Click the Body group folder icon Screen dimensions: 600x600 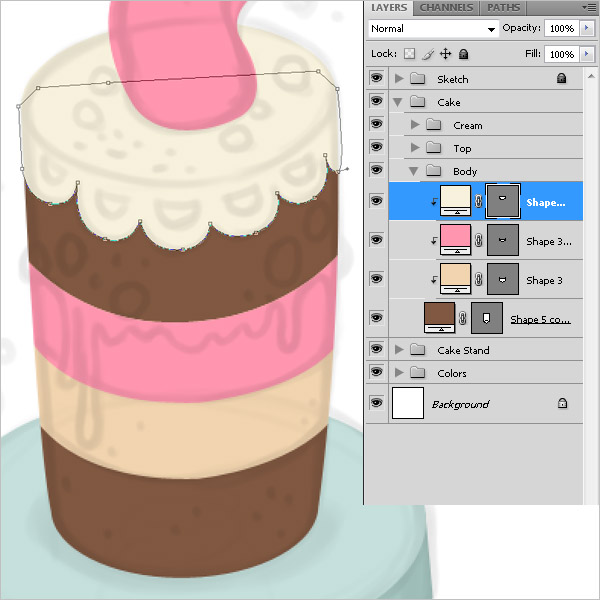pyautogui.click(x=434, y=171)
